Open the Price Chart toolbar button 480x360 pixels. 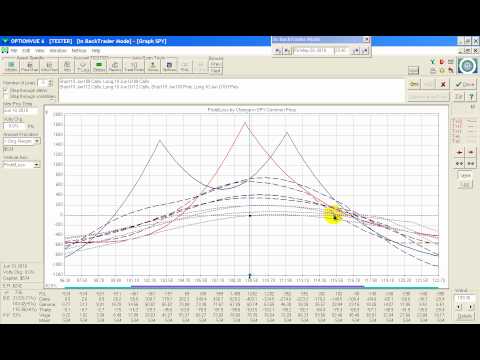30,66
